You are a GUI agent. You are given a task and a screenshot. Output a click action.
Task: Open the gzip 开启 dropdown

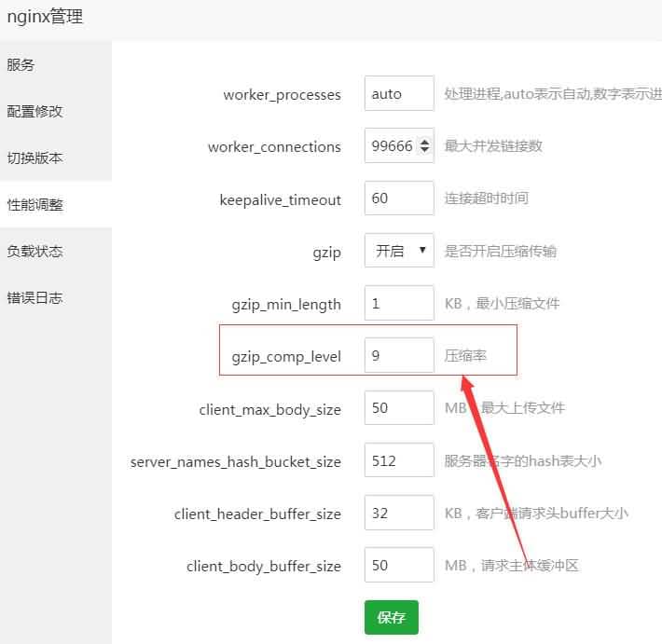point(399,251)
